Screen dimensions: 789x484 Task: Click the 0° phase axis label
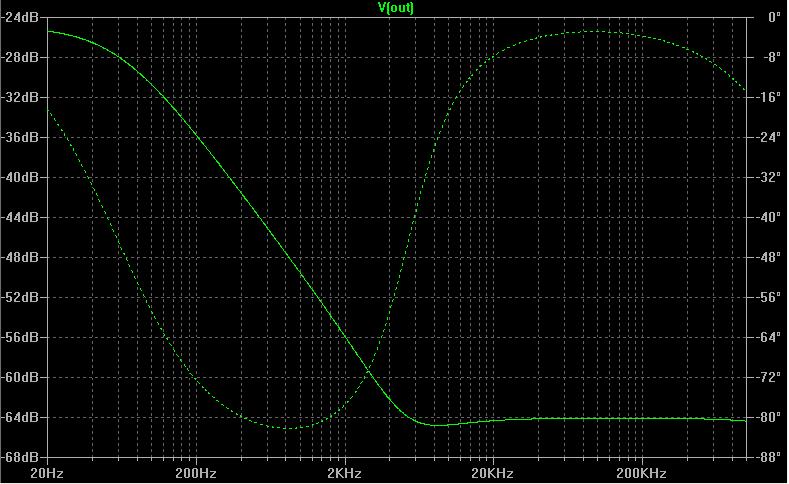tap(774, 17)
